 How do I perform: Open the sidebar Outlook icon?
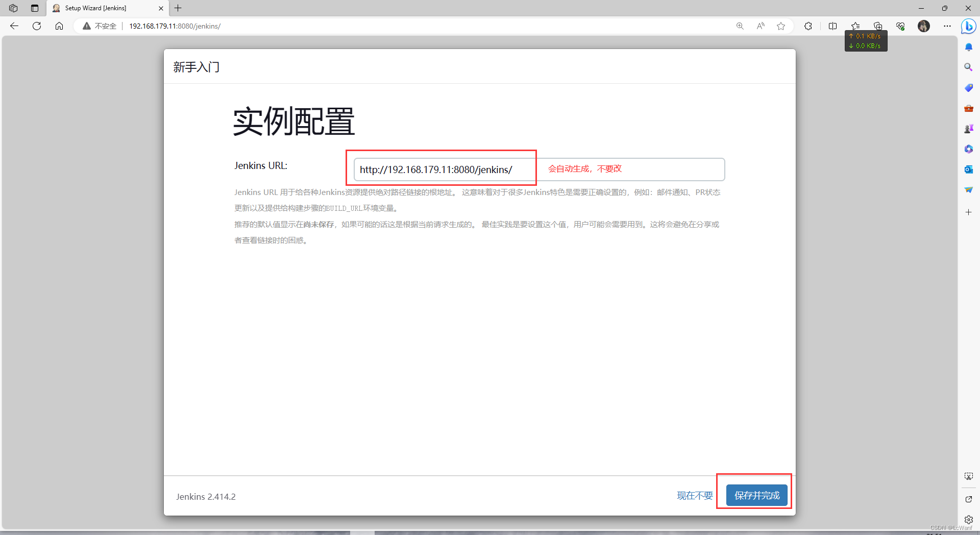(x=969, y=169)
